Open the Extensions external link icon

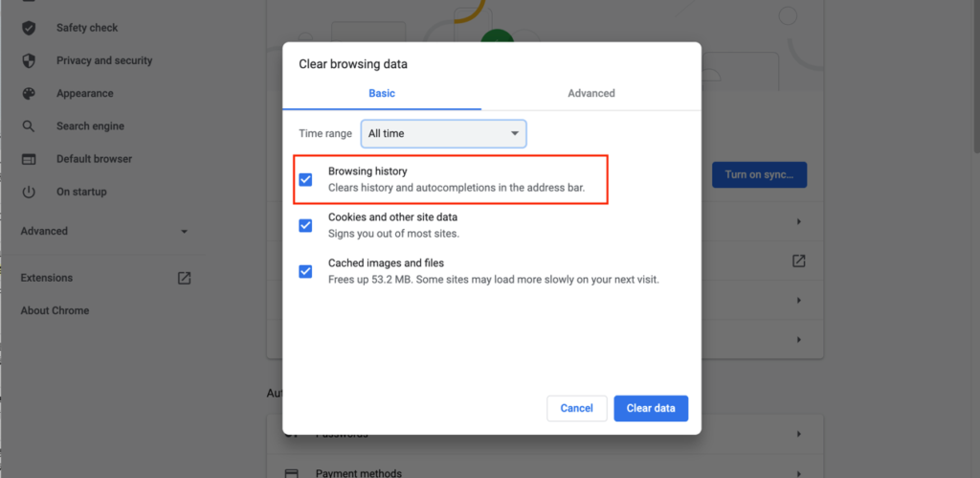[185, 278]
